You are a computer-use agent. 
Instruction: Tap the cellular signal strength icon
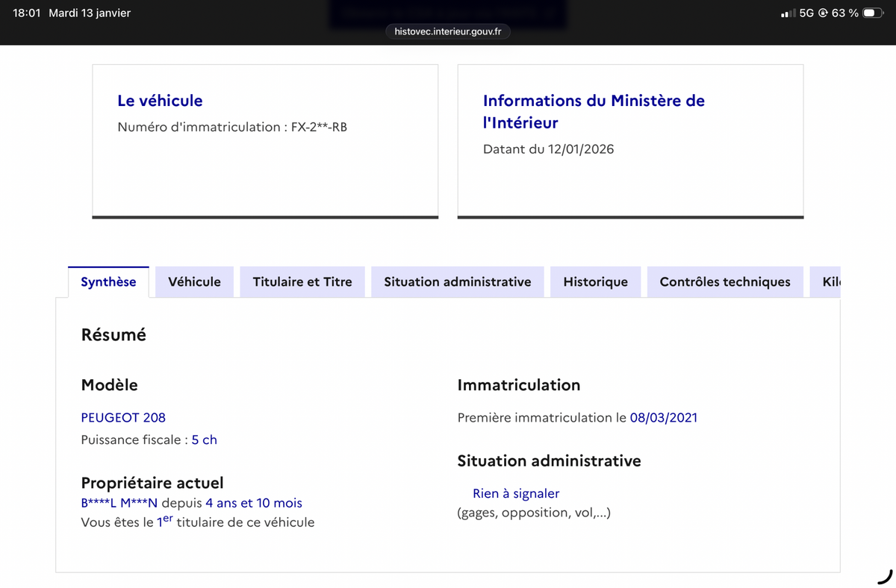787,13
